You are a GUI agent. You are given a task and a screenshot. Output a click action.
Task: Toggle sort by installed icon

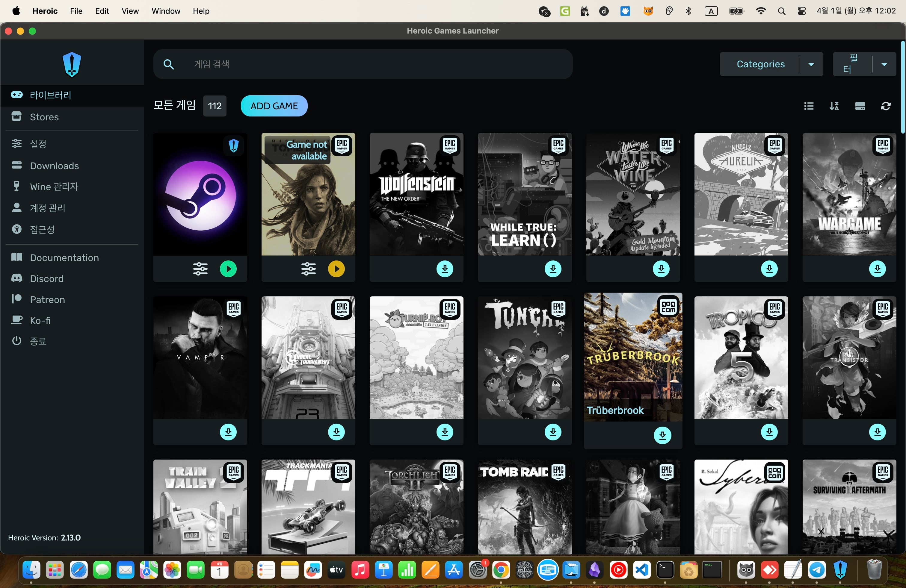860,106
